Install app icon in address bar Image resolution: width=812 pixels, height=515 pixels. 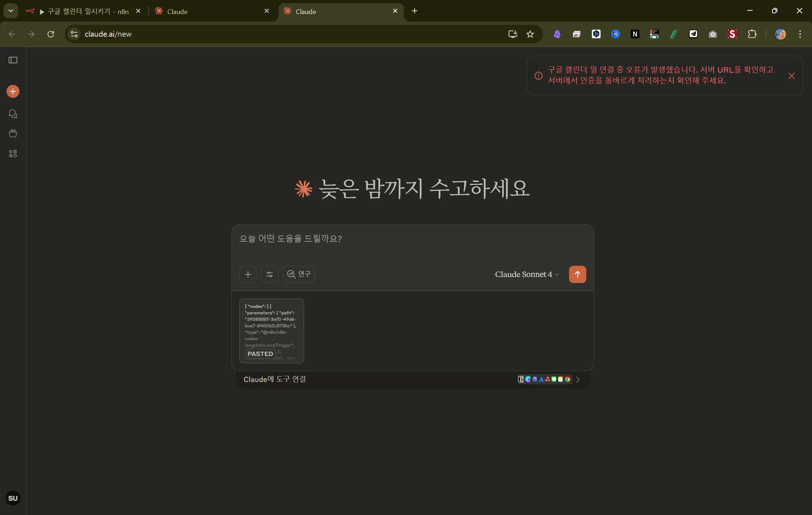[513, 34]
